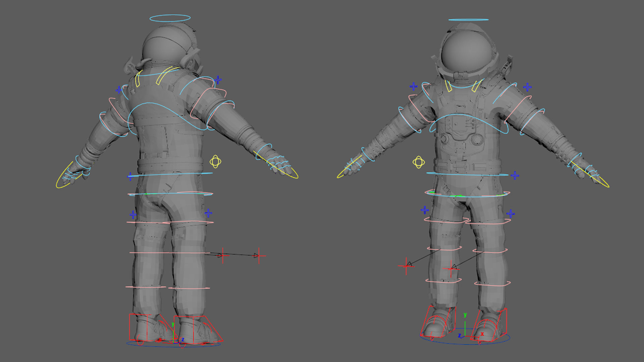Click red x axis label near front-view astronaut's feet
This screenshot has width=644, height=362.
[482, 334]
